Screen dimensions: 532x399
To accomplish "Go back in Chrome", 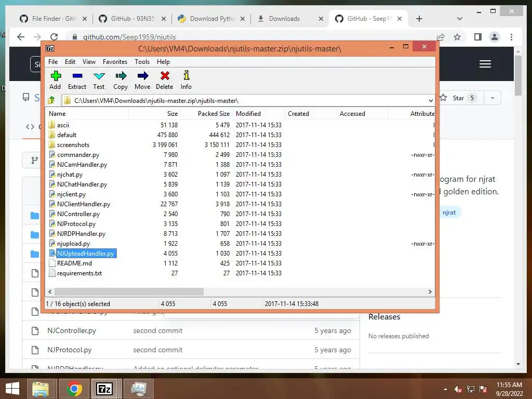I will pos(21,37).
